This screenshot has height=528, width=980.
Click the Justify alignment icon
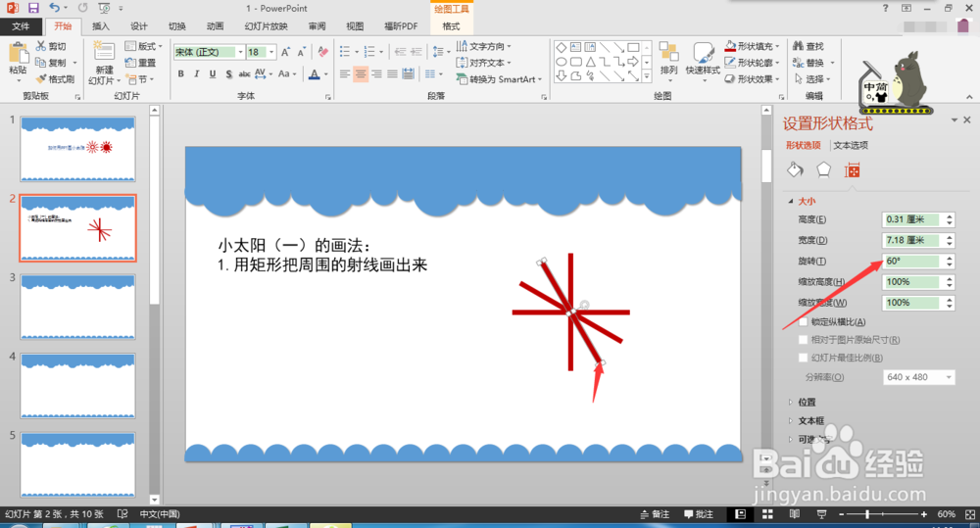click(392, 73)
